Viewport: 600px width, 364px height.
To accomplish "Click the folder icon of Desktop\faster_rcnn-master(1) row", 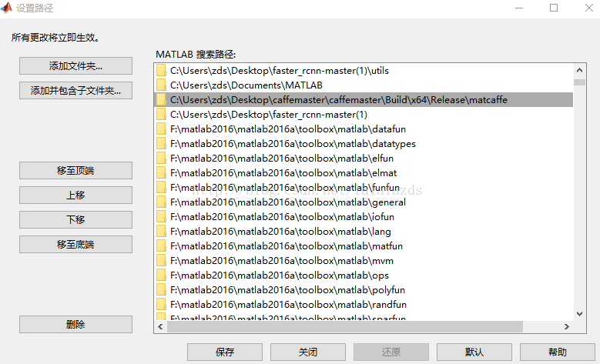I will tap(161, 115).
